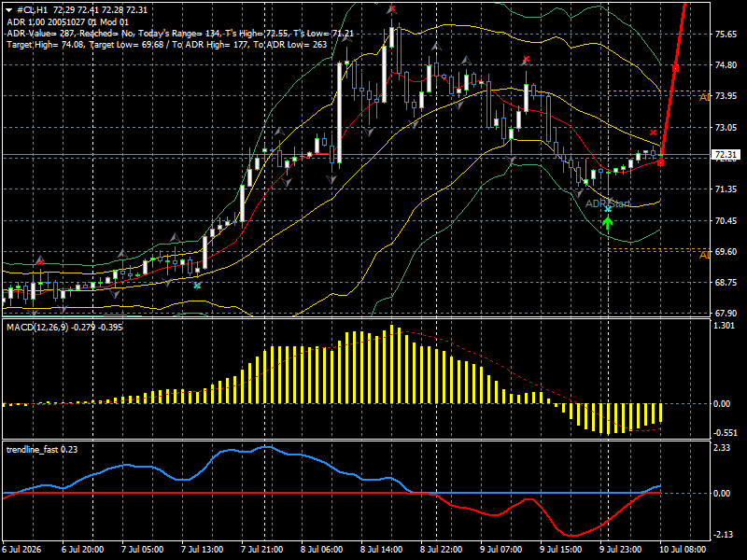Click price scale value 74.80
Viewport: 747px width, 560px height.
point(726,65)
